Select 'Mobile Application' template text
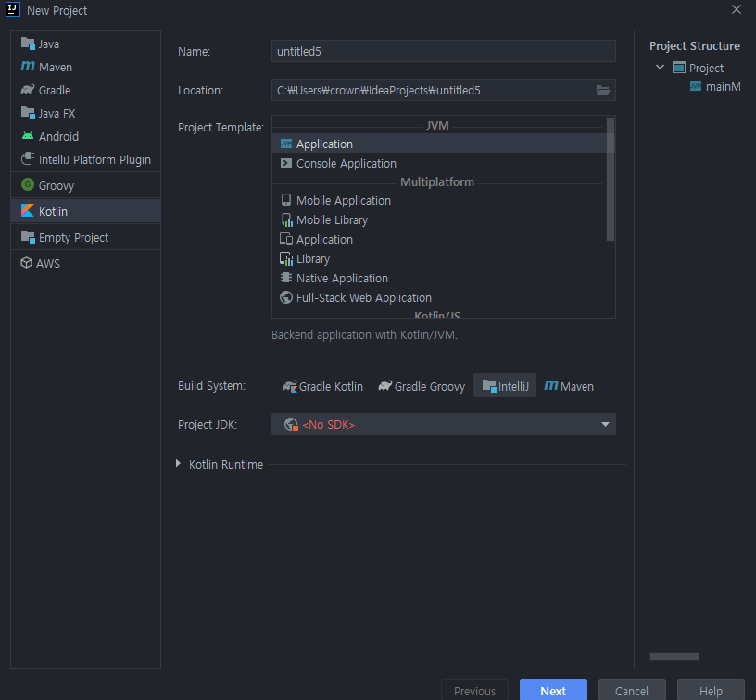This screenshot has height=700, width=756. [x=344, y=200]
